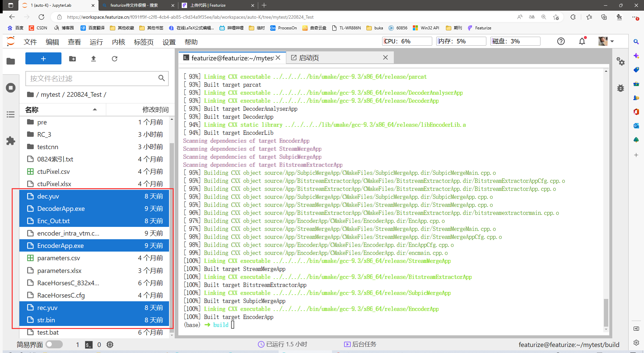Open the 编辑 menu
Screen dimensions: 644x353
[52, 42]
